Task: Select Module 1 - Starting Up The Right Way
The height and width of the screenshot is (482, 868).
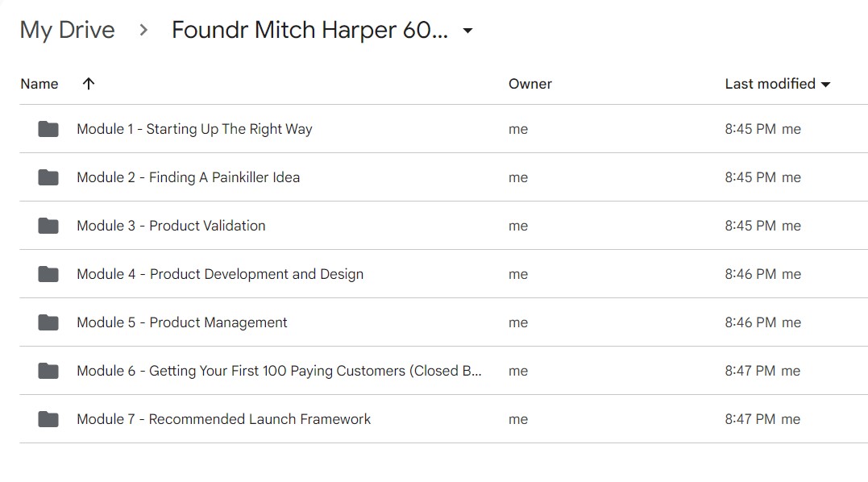Action: (194, 129)
